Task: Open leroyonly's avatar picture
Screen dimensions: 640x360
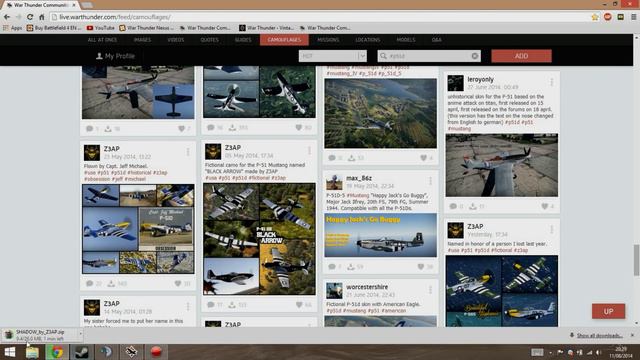Action: coord(455,83)
